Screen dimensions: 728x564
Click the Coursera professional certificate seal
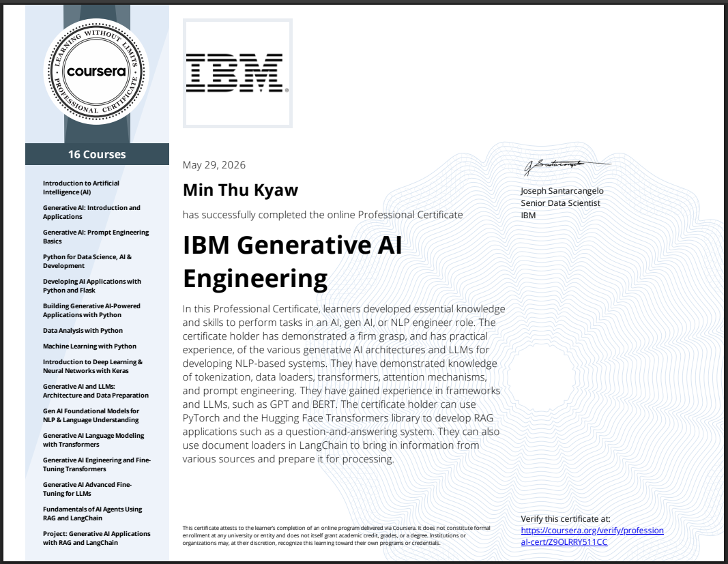[97, 72]
